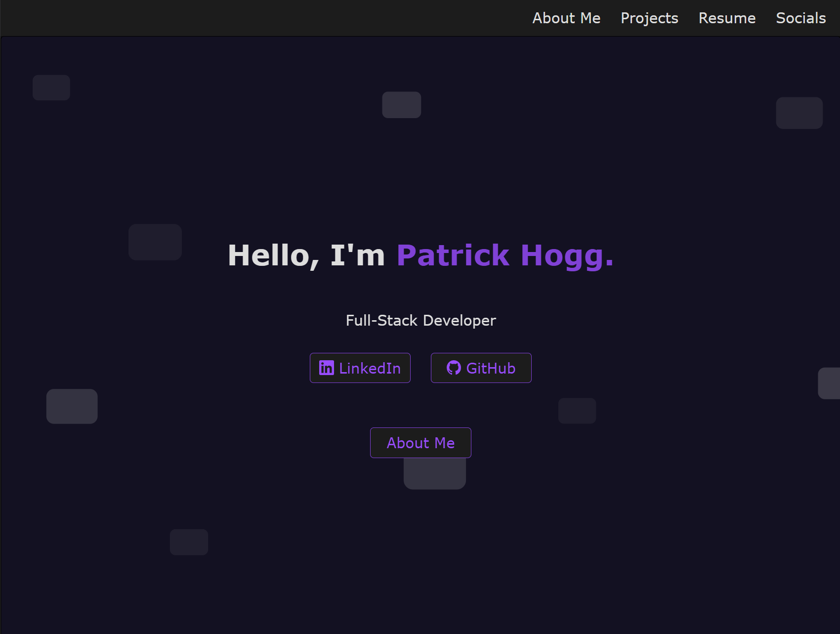Viewport: 840px width, 634px height.
Task: Go to Projects in the top navigation
Action: pyautogui.click(x=649, y=18)
